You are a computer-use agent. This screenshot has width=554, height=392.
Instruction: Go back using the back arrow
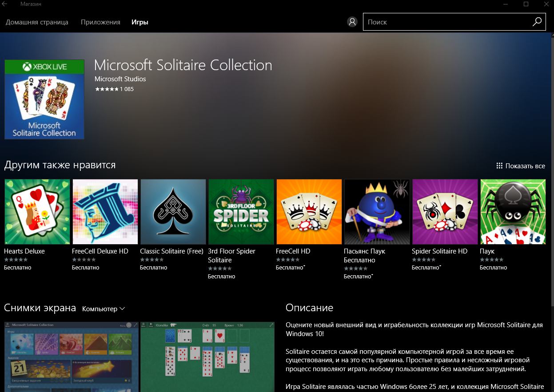(5, 4)
